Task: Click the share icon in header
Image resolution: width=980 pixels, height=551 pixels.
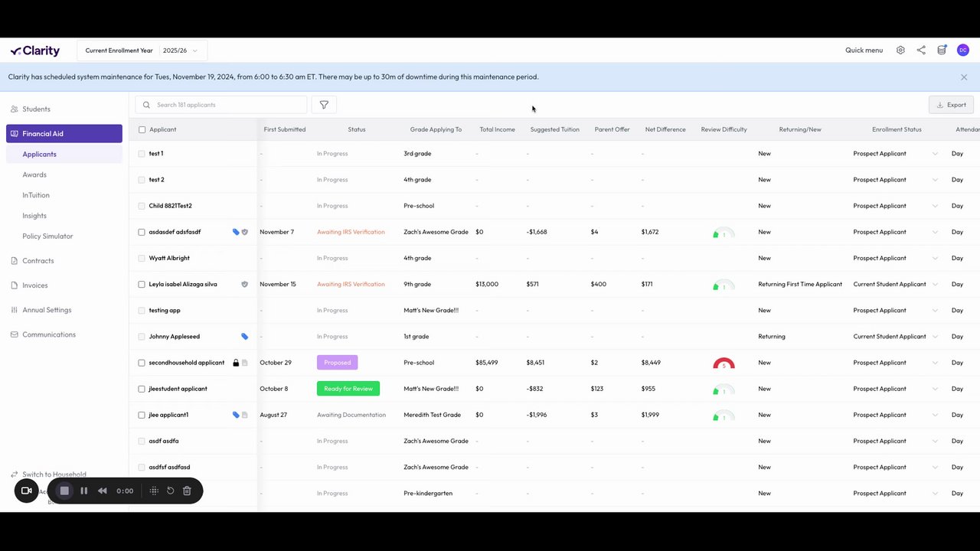Action: tap(921, 51)
